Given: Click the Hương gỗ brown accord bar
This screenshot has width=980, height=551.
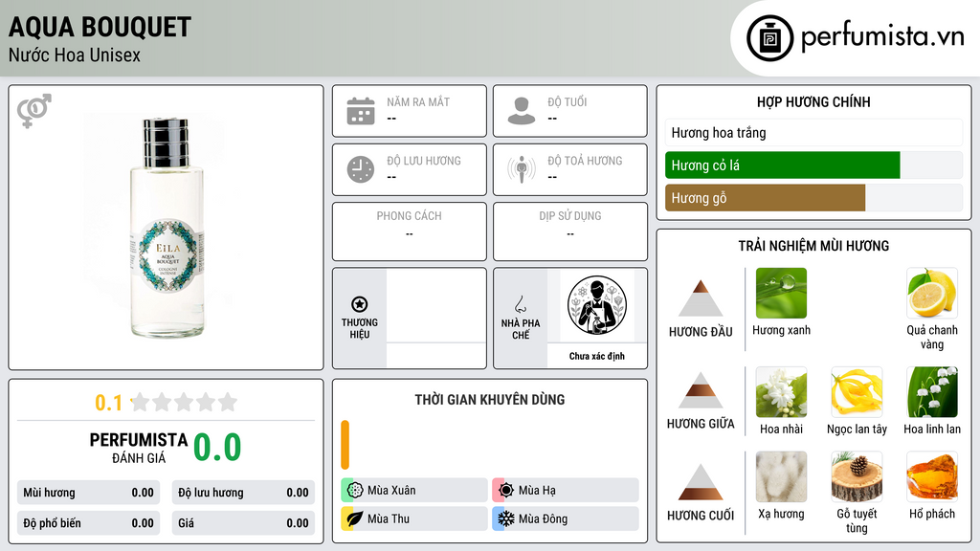Looking at the screenshot, I should (x=765, y=198).
